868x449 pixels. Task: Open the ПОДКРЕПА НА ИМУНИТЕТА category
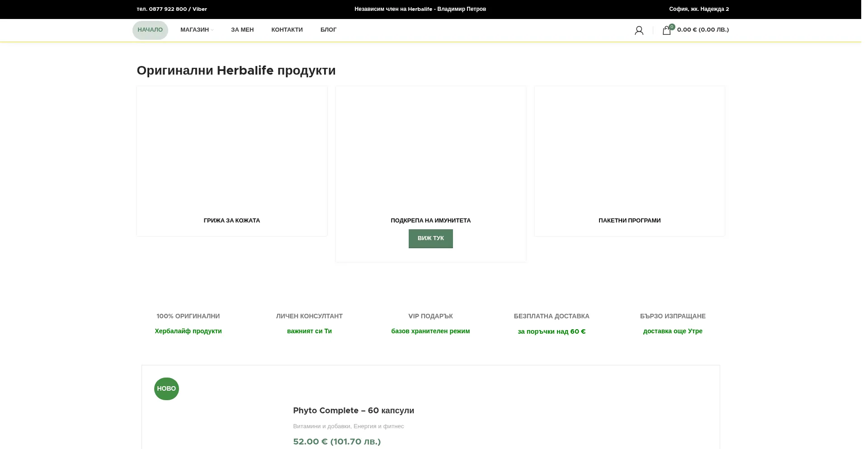(x=431, y=221)
